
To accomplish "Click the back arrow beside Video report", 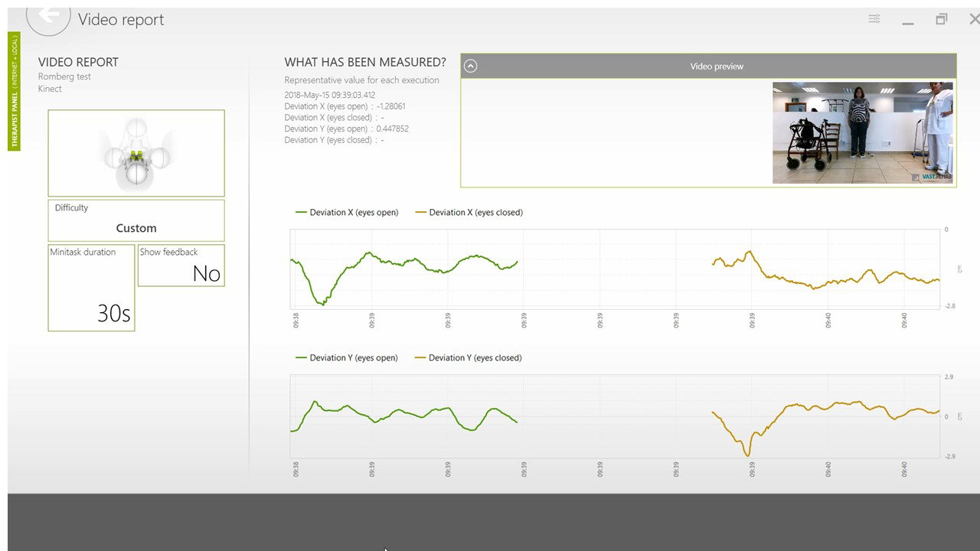I will point(49,15).
